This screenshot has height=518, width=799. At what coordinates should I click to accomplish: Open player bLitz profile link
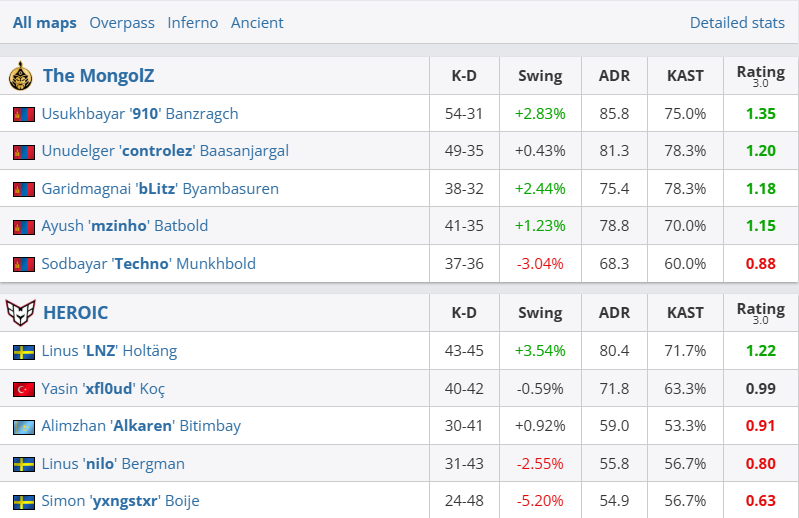tap(160, 189)
